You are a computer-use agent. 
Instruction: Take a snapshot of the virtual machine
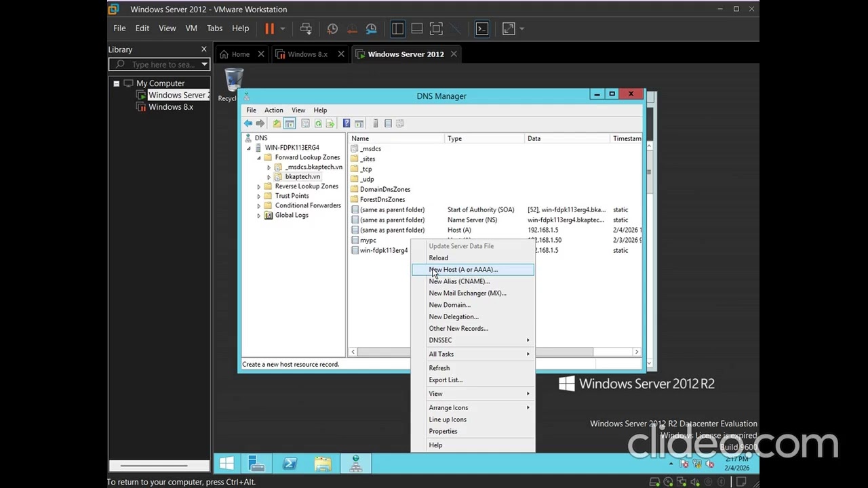pos(332,28)
